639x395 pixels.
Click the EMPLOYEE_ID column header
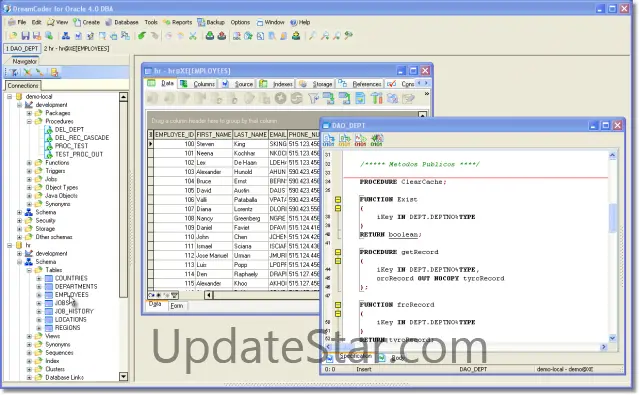coord(174,135)
